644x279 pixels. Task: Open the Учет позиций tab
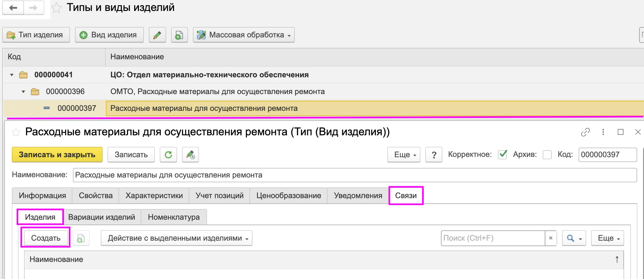point(220,196)
